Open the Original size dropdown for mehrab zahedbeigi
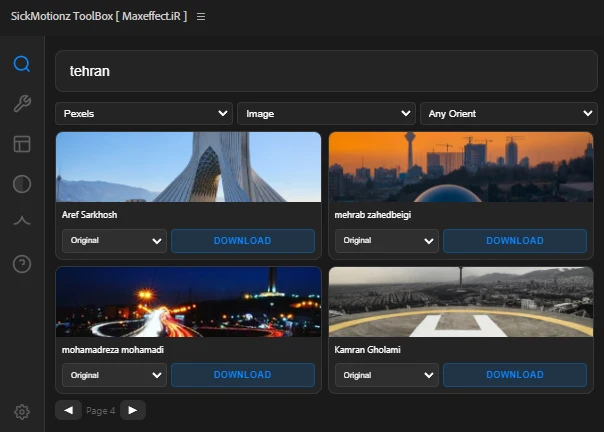Image resolution: width=604 pixels, height=432 pixels. tap(387, 241)
